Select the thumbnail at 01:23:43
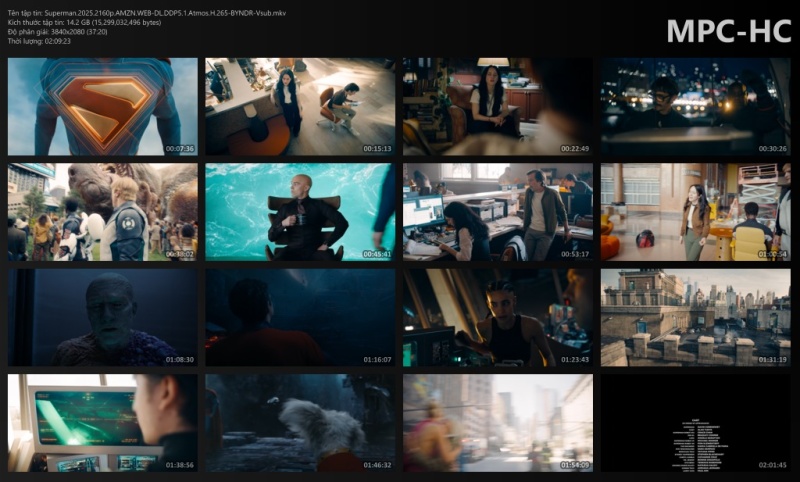The width and height of the screenshot is (800, 482). coord(498,317)
